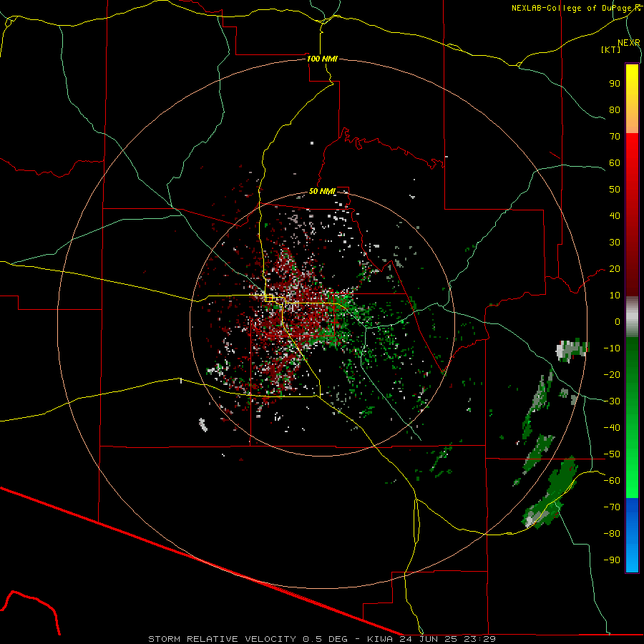Click the "40" value on the velocity scale
644x644 pixels.
click(x=615, y=215)
